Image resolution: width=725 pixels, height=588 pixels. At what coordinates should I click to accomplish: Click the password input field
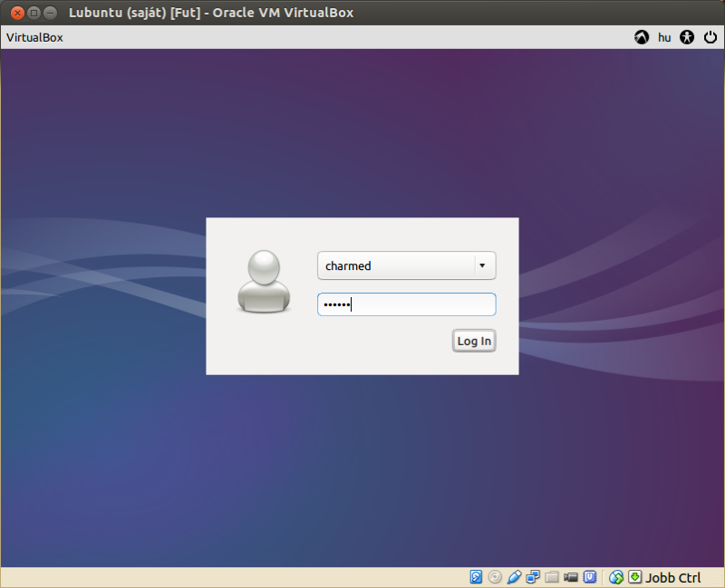406,304
